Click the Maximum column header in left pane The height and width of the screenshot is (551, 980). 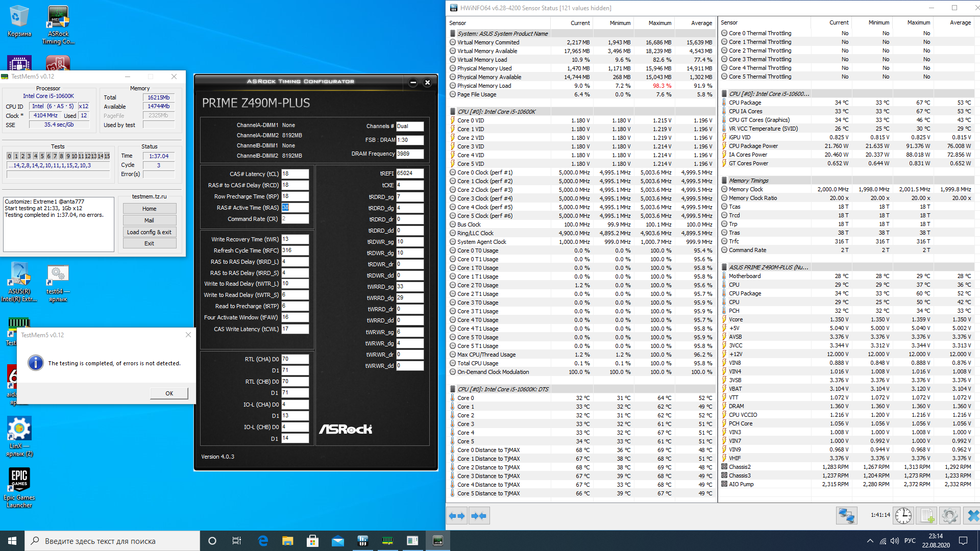[x=659, y=23]
